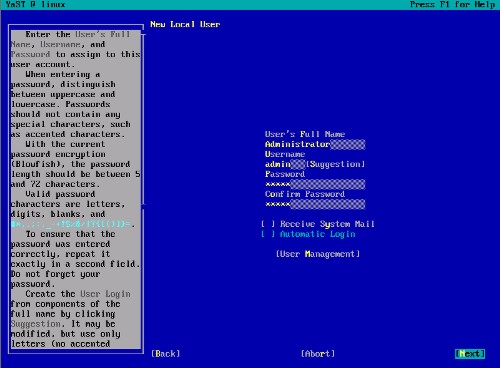
Task: Proceed by clicking the Next button
Action: (x=470, y=354)
